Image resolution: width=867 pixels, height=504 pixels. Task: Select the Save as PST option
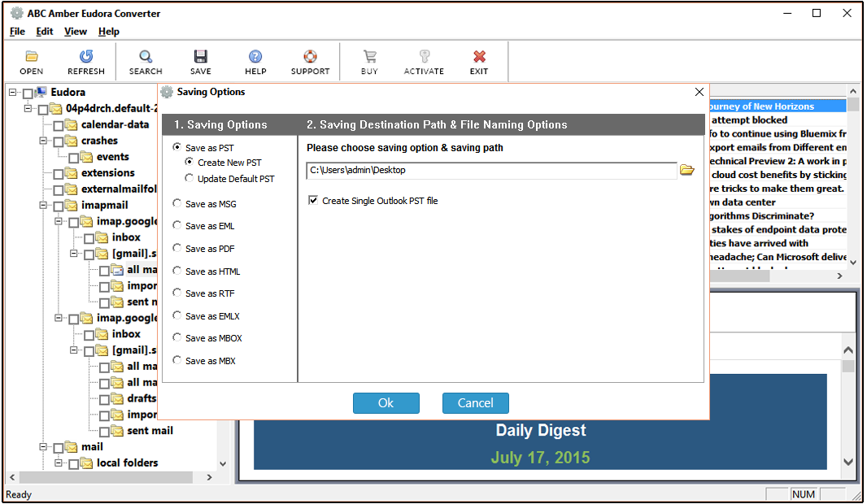point(177,147)
